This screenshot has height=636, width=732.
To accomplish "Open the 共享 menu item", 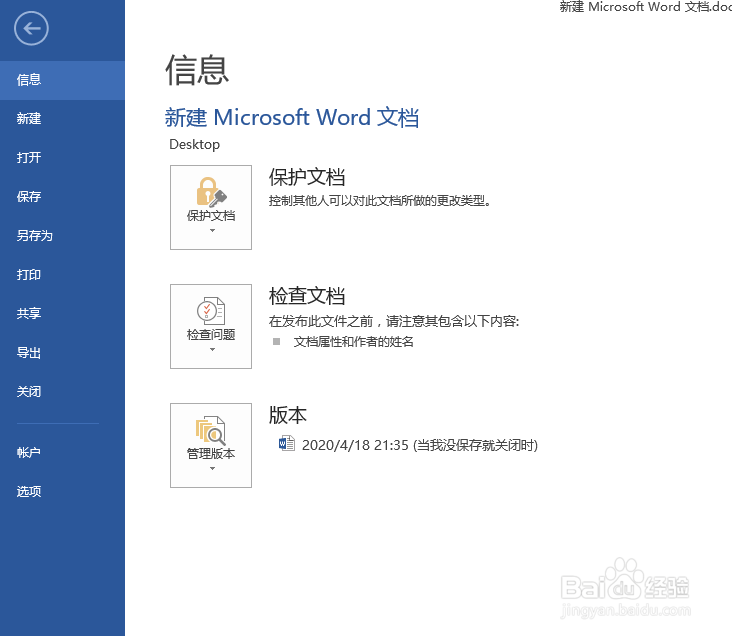I will [63, 313].
